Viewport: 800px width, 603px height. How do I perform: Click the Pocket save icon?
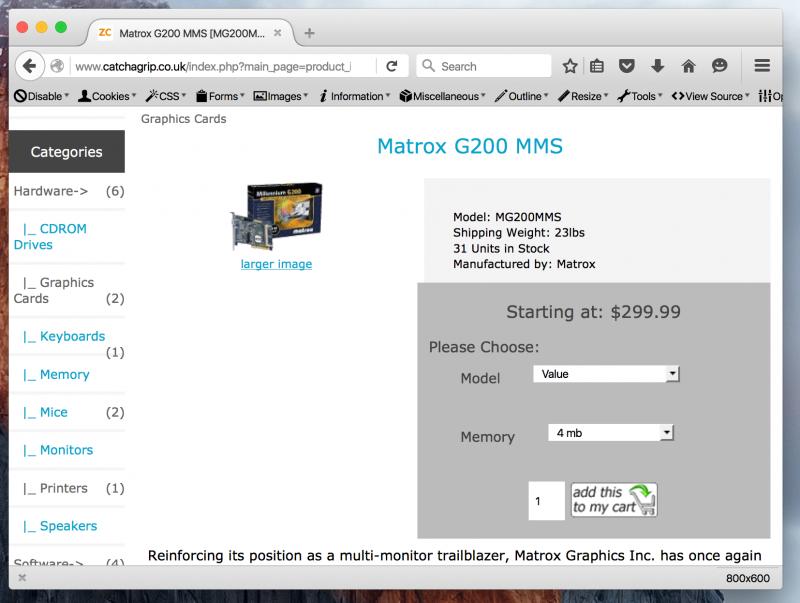[627, 66]
